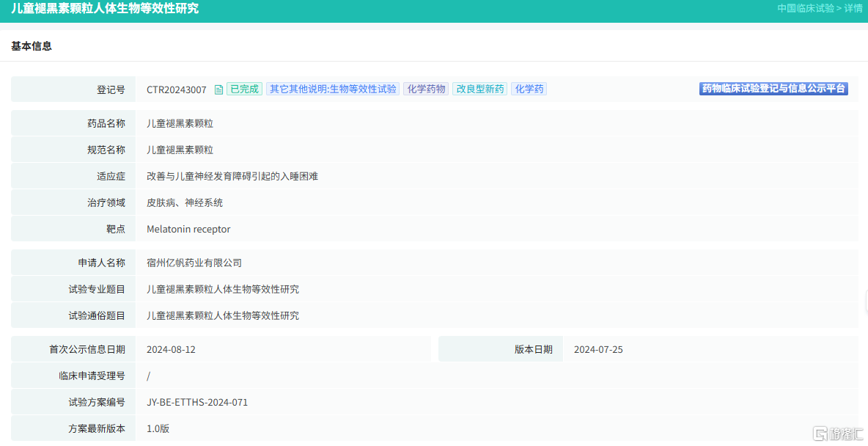
Task: Click 儿童褪黑素颗粒 value in 规范名称 row
Action: point(180,150)
